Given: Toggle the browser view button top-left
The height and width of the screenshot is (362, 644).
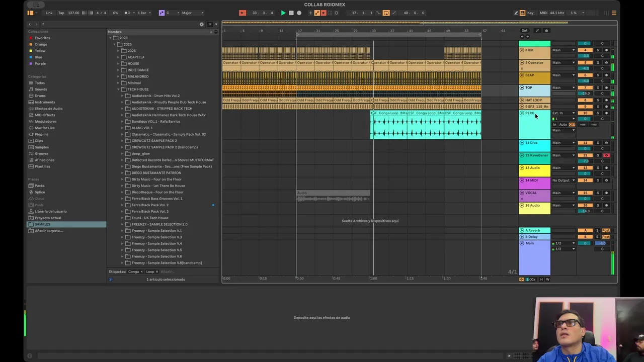Looking at the screenshot, I should coord(30,13).
